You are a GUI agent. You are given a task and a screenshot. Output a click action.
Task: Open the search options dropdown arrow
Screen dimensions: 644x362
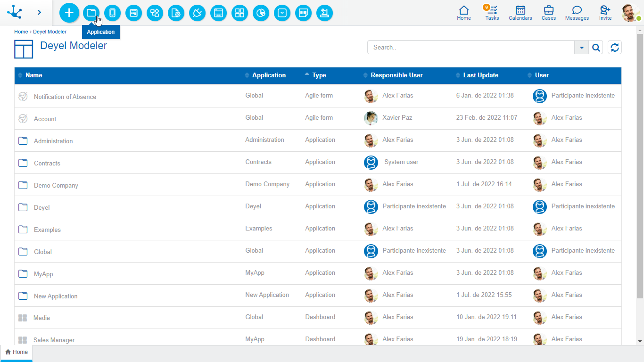click(582, 47)
